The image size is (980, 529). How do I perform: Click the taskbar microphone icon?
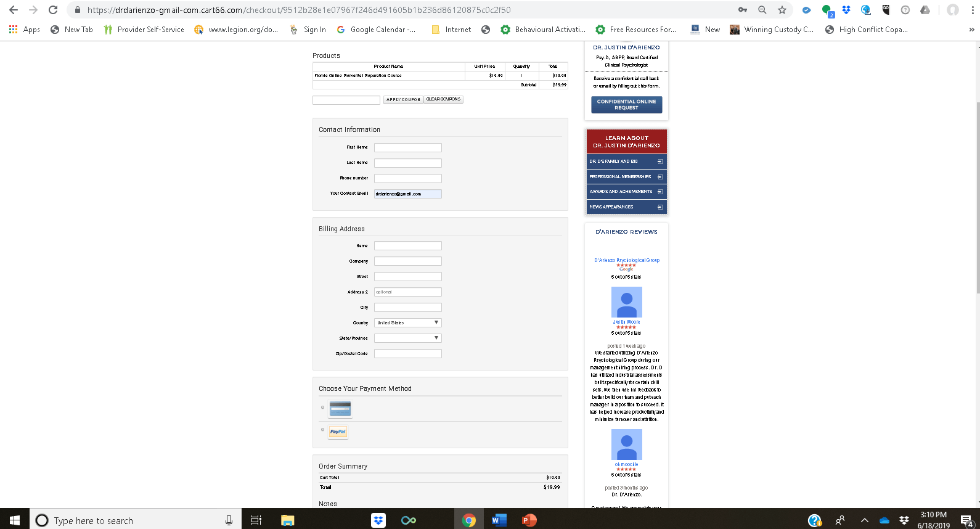(x=229, y=520)
